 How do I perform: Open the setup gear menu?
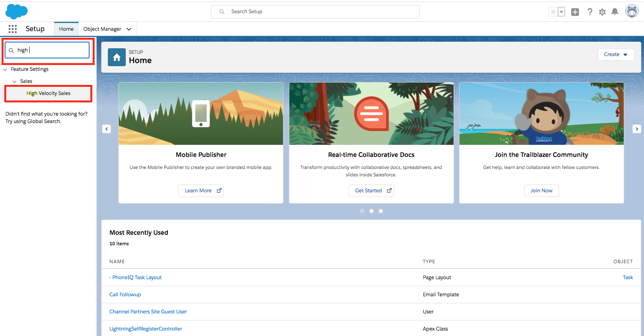602,12
